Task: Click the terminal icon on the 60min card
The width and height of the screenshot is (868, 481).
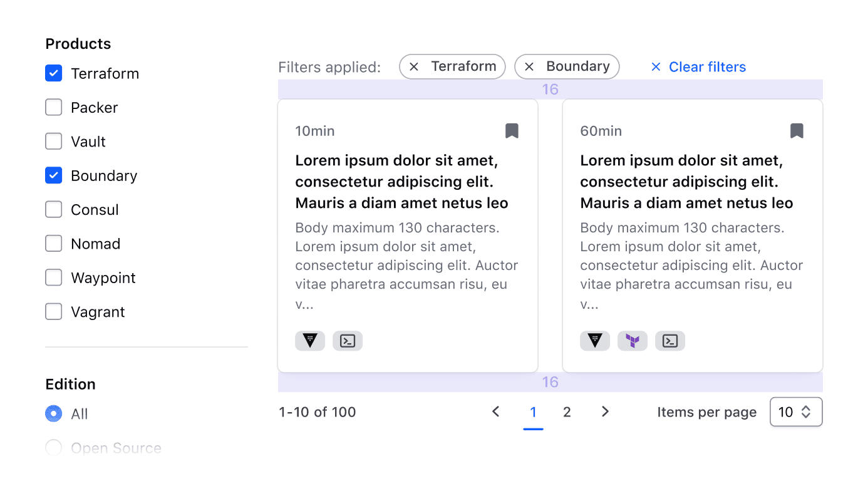Action: tap(670, 341)
